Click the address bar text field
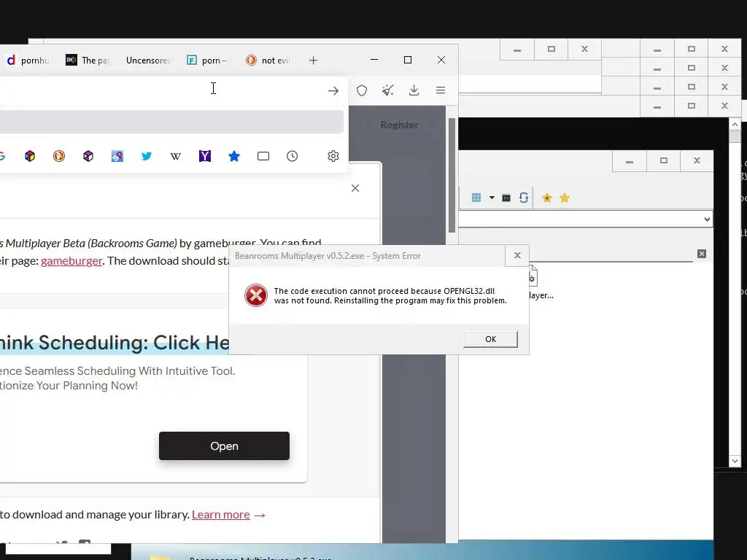This screenshot has height=560, width=747. coord(162,90)
